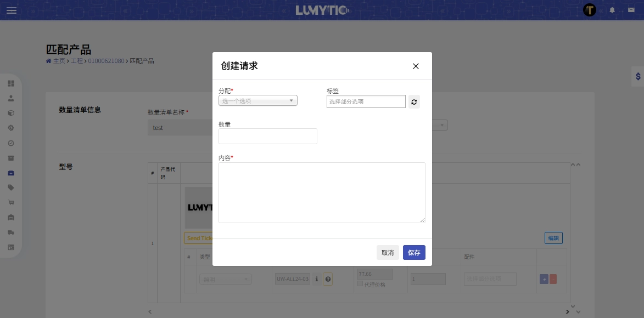Click the info icon next to UW-AL124-03
644x318 pixels.
click(317, 279)
